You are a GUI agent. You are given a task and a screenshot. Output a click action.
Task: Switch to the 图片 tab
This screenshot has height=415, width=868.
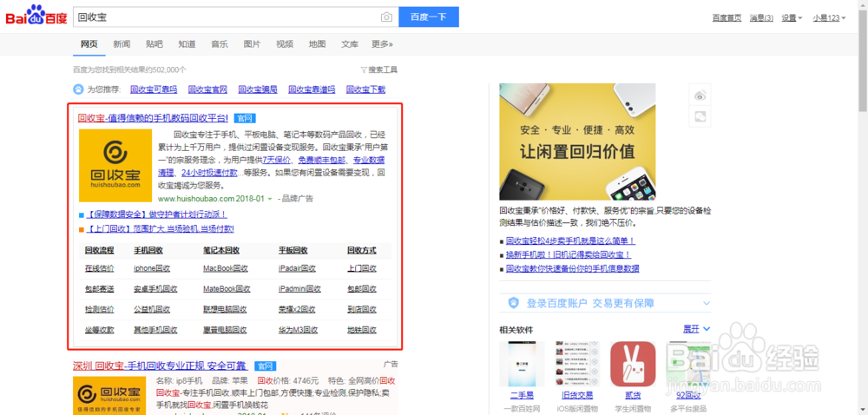pos(252,44)
